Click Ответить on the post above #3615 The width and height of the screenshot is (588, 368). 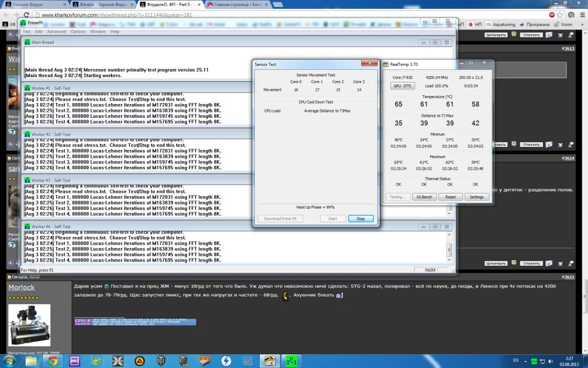click(531, 263)
